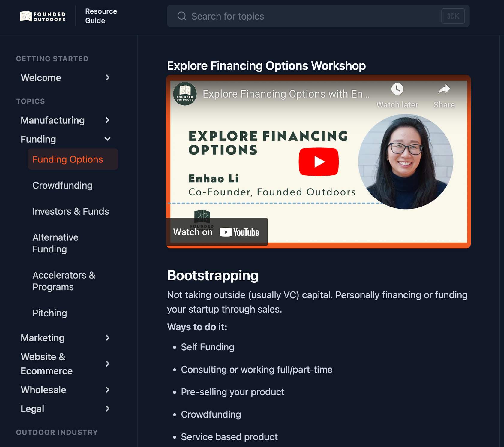Viewport: 504px width, 447px height.
Task: Click the search magnifier icon
Action: (x=182, y=16)
